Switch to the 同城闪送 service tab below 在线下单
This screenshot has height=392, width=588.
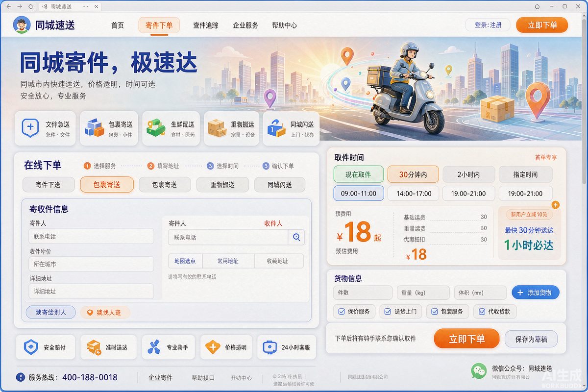point(280,185)
